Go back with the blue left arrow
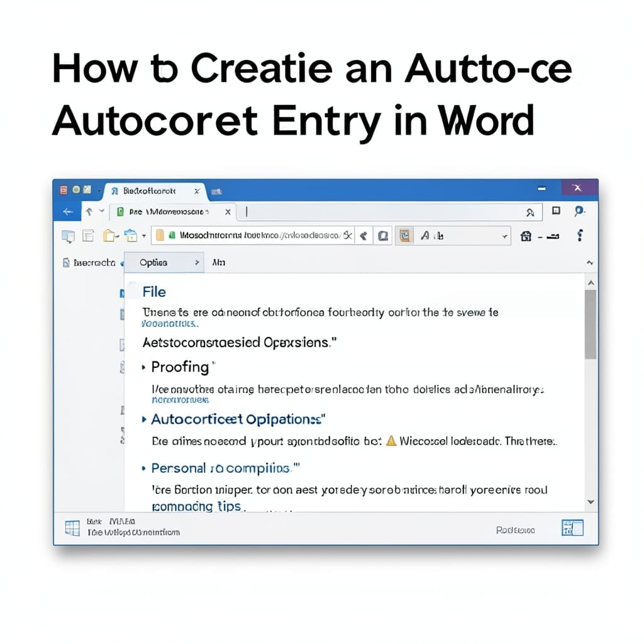 68,212
